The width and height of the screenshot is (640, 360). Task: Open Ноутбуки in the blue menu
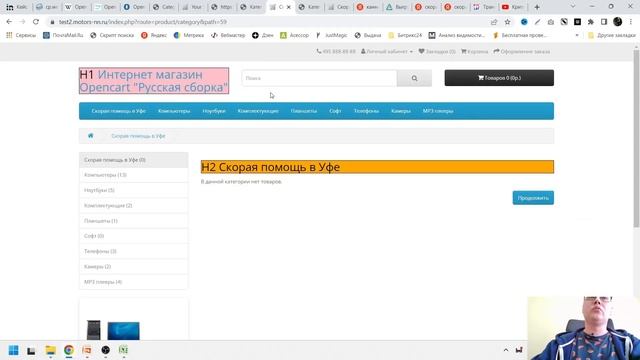(x=214, y=111)
